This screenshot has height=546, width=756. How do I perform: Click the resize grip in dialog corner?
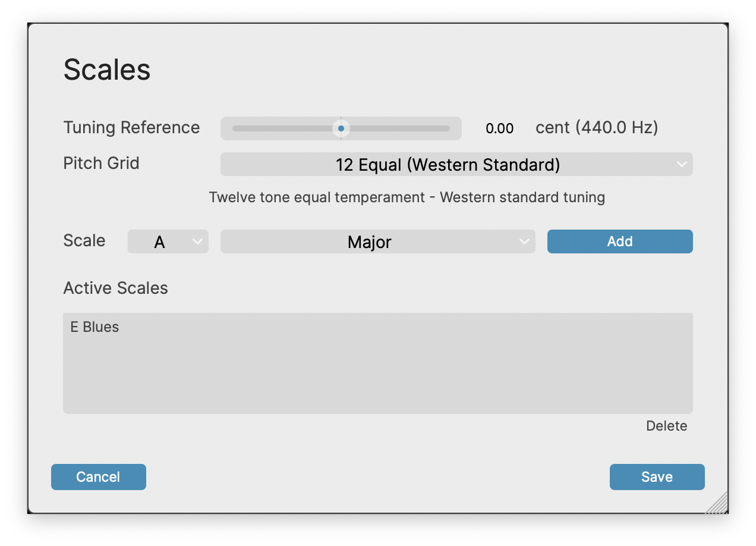[x=718, y=504]
